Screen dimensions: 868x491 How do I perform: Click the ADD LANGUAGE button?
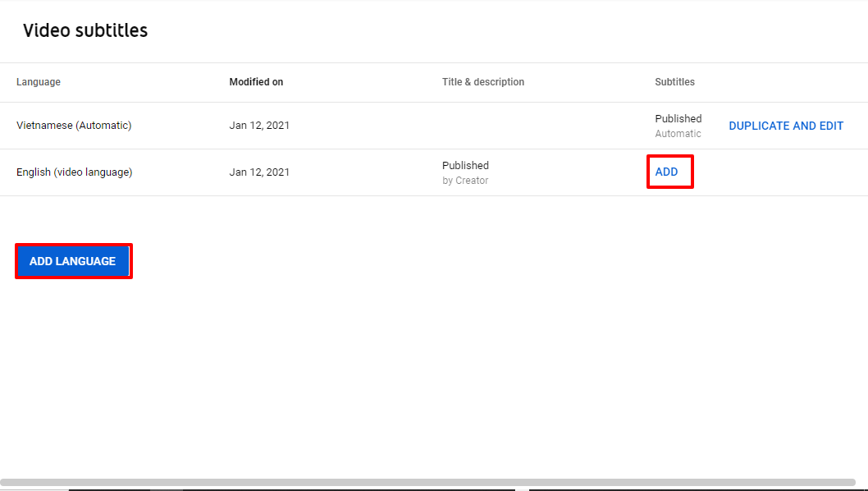[x=73, y=261]
